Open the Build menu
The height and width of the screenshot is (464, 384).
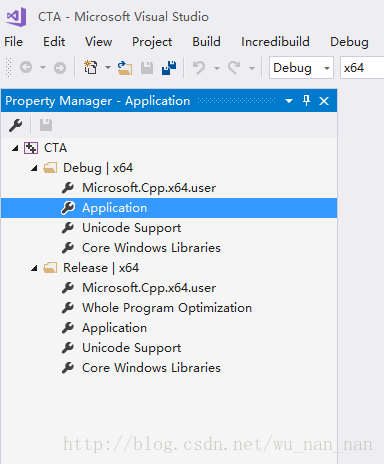(x=206, y=42)
